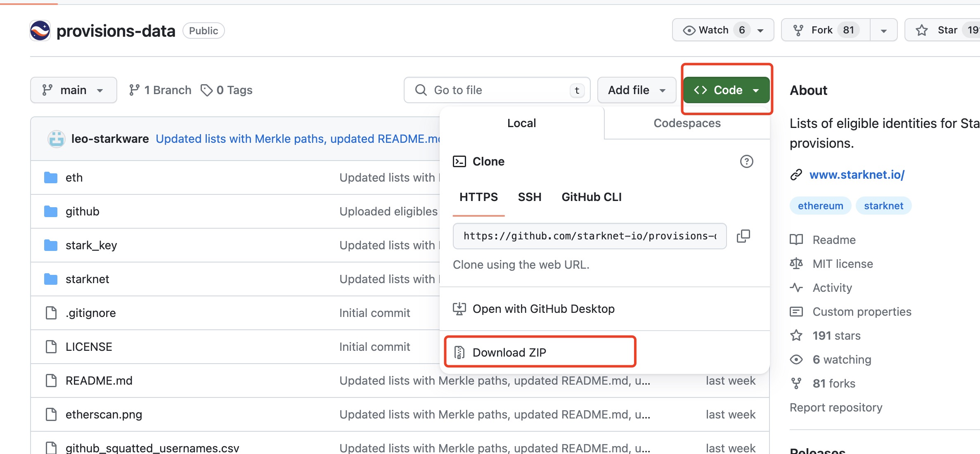Click the README.md file icon
This screenshot has height=454, width=980.
click(x=51, y=381)
